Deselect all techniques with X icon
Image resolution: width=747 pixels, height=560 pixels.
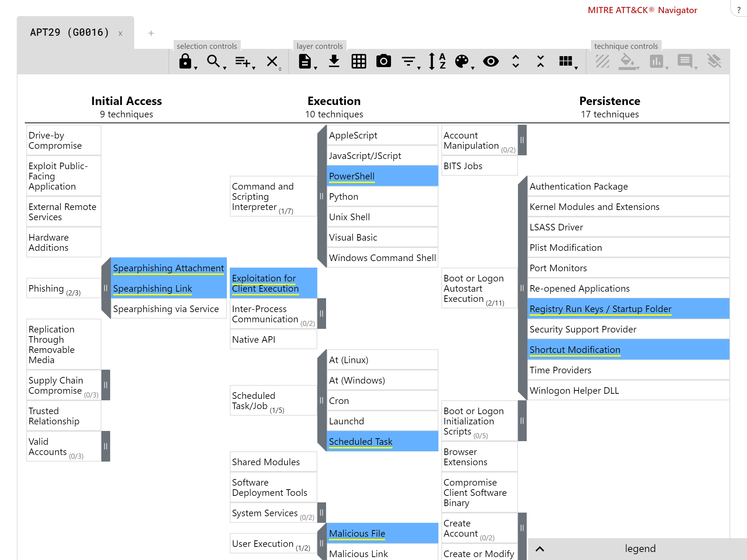pos(272,61)
